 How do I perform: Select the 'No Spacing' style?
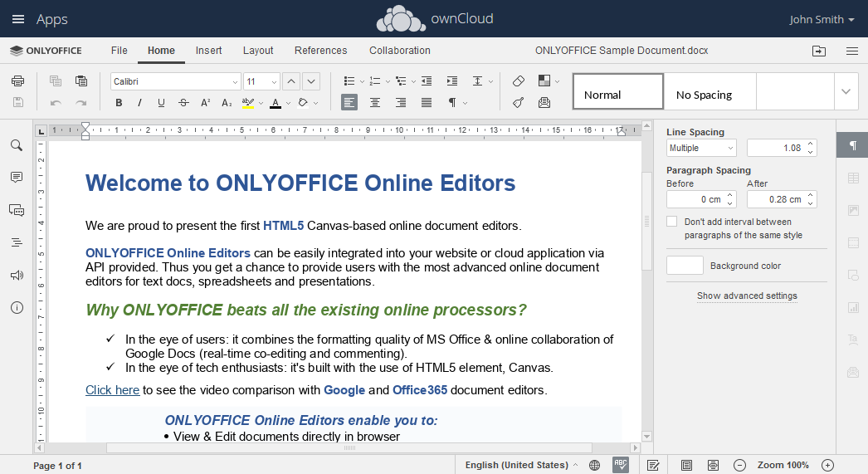click(x=710, y=92)
